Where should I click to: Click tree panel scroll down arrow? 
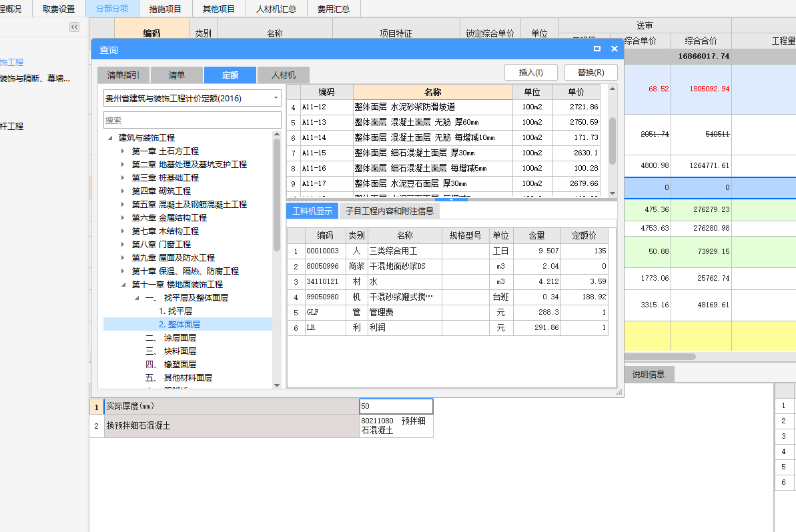[277, 385]
